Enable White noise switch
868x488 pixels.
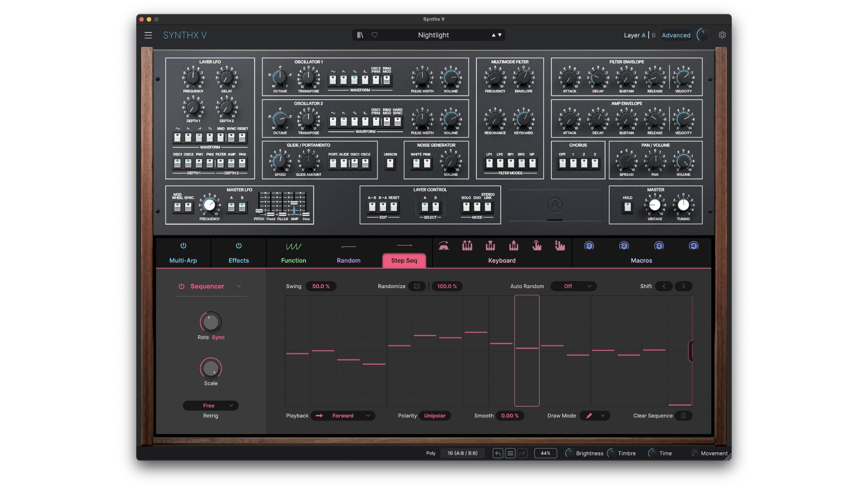[x=416, y=163]
